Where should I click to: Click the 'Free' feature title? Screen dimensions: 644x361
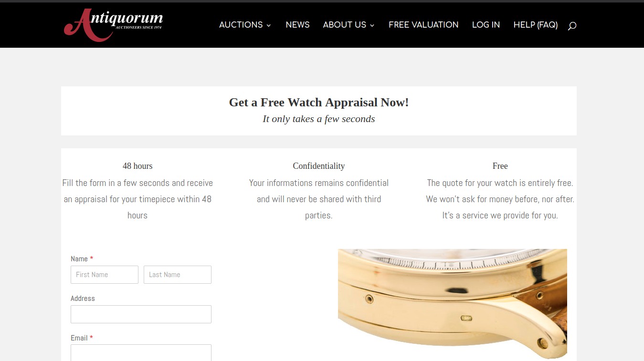500,166
